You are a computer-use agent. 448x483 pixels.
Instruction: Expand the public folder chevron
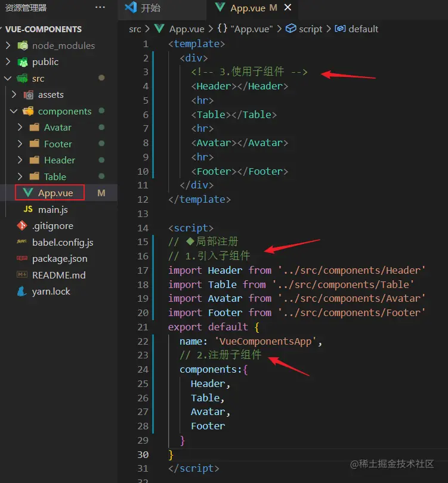coord(8,62)
